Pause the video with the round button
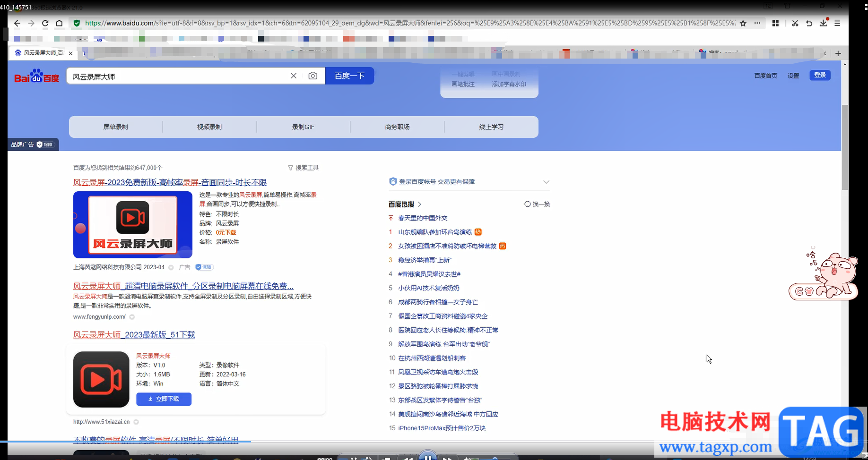Screen dimensions: 868x460 (x=428, y=456)
